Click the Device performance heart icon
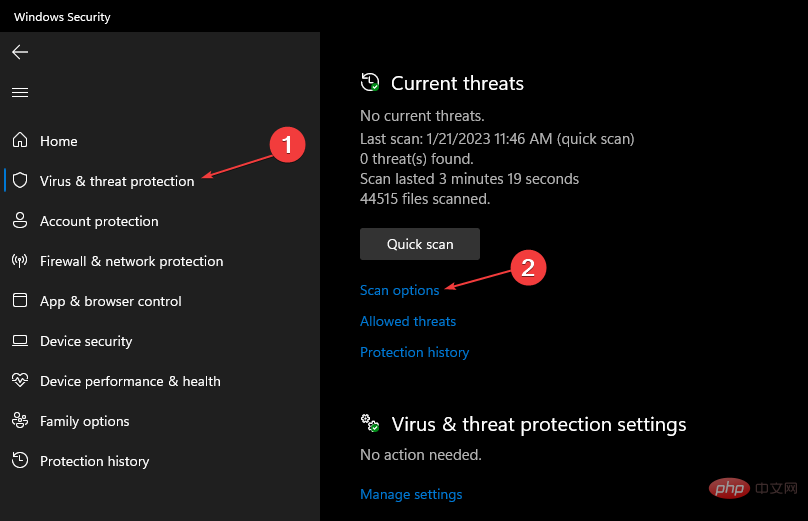808x521 pixels. click(20, 380)
